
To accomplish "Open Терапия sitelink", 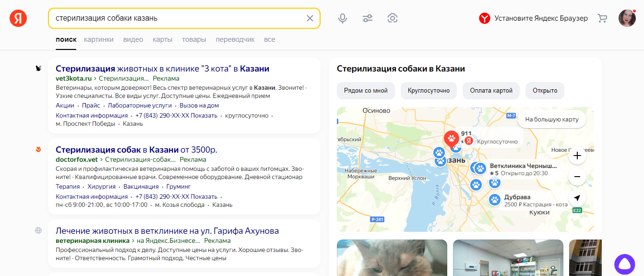I will tap(68, 186).
